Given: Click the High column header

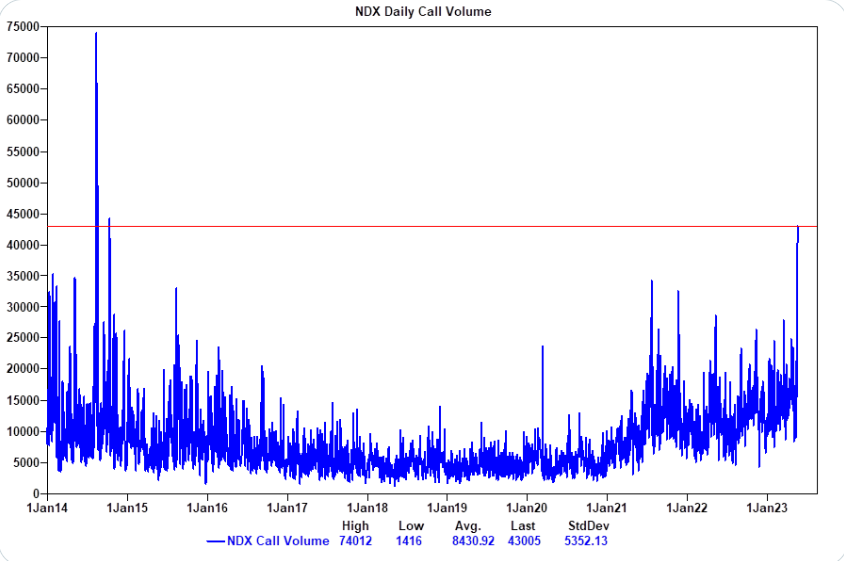Looking at the screenshot, I should pos(355,526).
